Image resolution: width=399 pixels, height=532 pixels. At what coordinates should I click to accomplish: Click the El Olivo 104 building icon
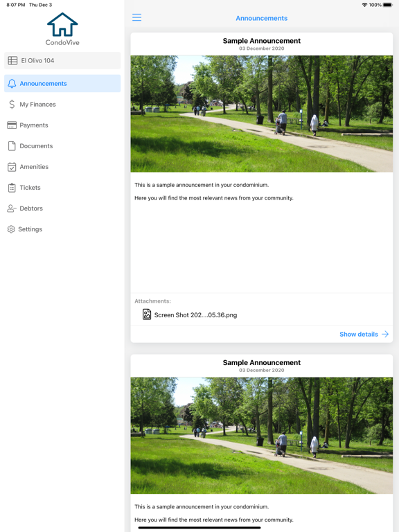12,60
